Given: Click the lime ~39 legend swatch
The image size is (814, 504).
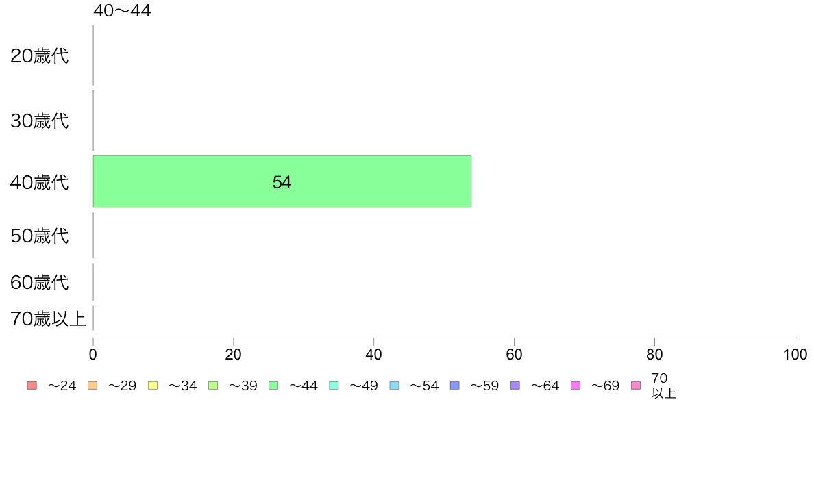Looking at the screenshot, I should 213,386.
